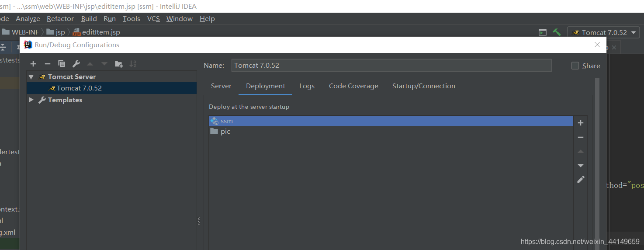Open edit defaults wrench icon
This screenshot has height=250, width=644.
pos(76,64)
